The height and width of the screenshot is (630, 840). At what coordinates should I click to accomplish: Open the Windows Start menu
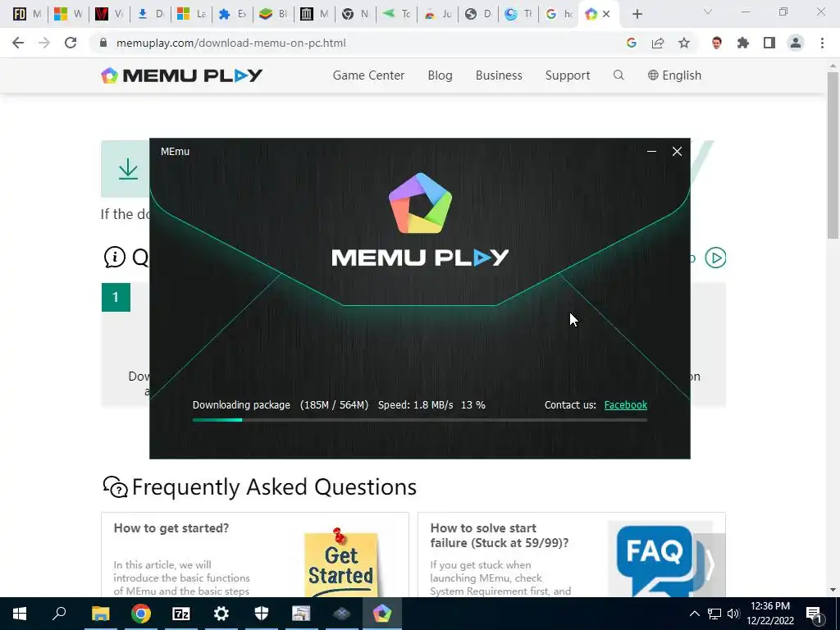(x=20, y=614)
